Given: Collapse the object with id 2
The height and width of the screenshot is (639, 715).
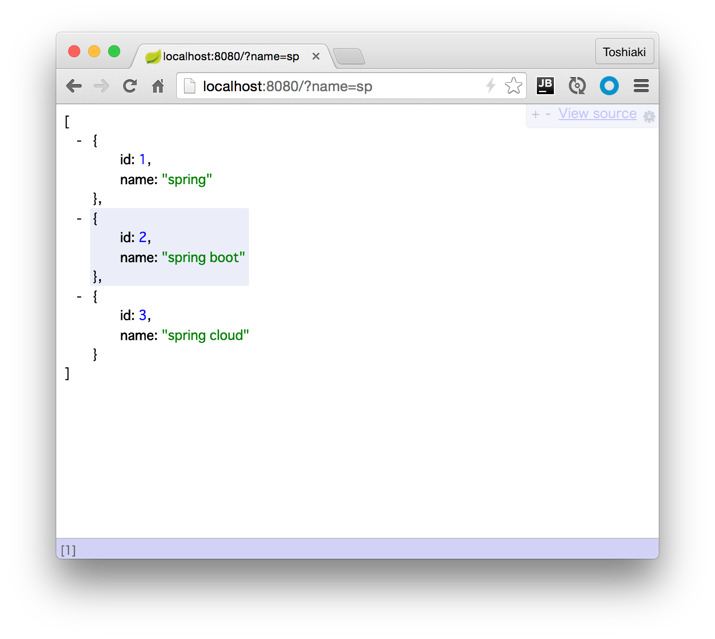Looking at the screenshot, I should (79, 219).
